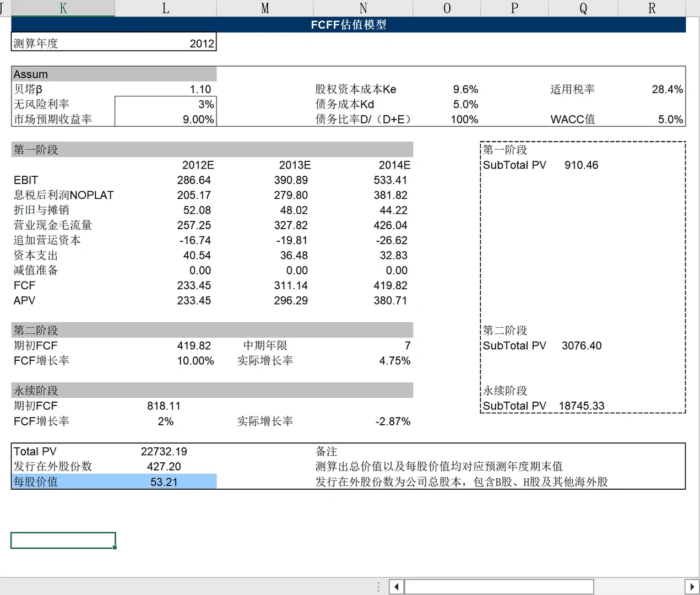Screen dimensions: 700x595
Task: Select the 发行在外股份数 cell showing 427.20
Action: point(164,466)
